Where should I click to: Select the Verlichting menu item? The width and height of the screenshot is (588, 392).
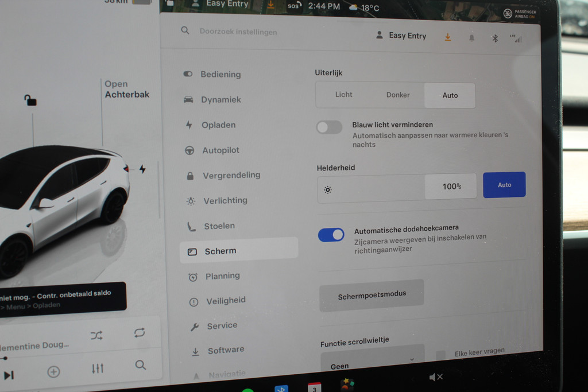tap(225, 200)
